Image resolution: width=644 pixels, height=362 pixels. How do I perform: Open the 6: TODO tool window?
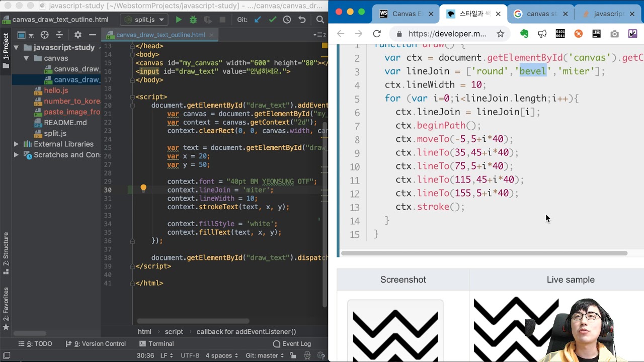(x=35, y=344)
